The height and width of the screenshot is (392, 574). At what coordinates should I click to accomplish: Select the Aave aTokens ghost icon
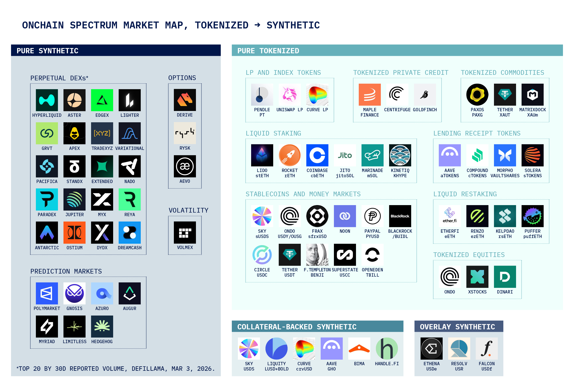[450, 155]
